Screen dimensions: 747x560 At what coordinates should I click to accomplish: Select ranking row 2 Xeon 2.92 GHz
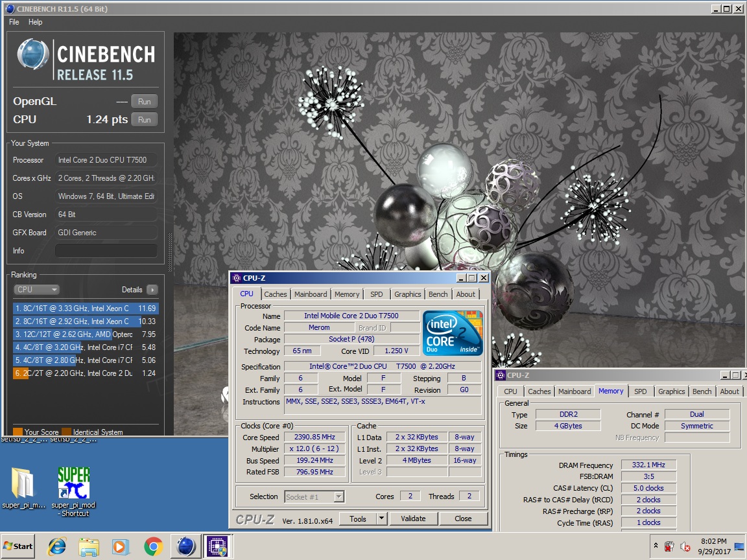click(x=86, y=321)
